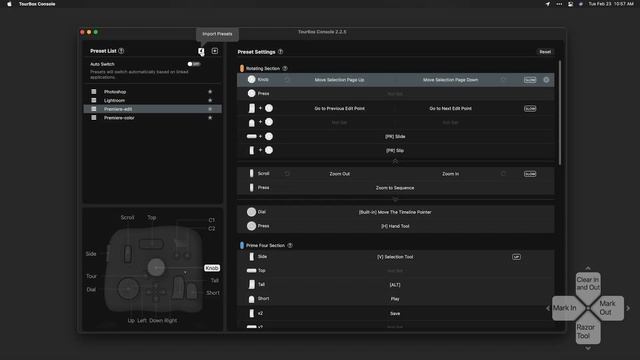Screen dimensions: 640x360
Task: Click the Short button row icon
Action: (x=251, y=299)
